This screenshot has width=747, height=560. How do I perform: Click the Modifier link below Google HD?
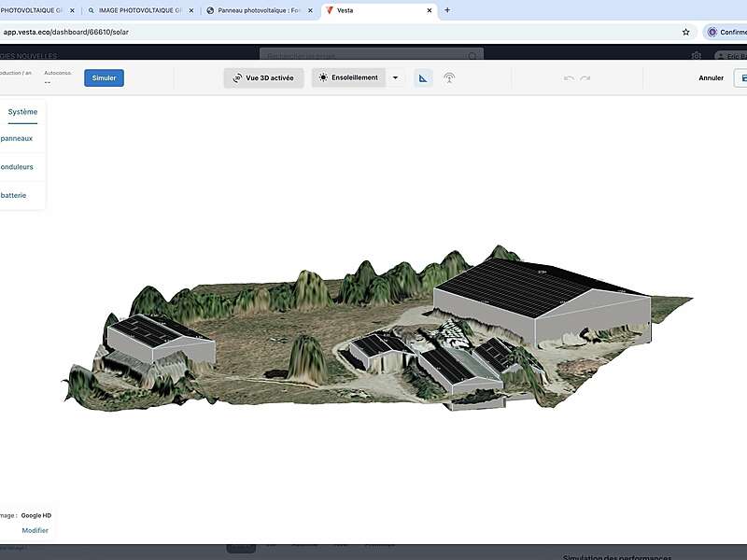pos(35,529)
